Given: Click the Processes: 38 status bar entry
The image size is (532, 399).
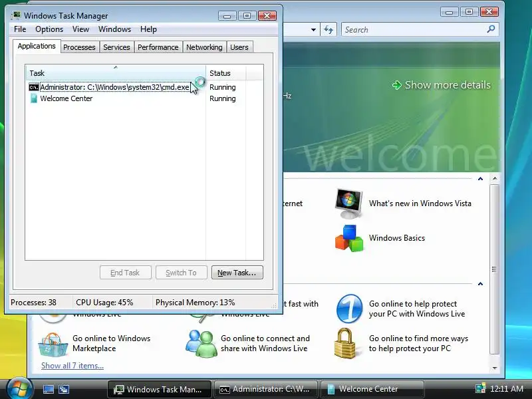Looking at the screenshot, I should click(34, 303).
